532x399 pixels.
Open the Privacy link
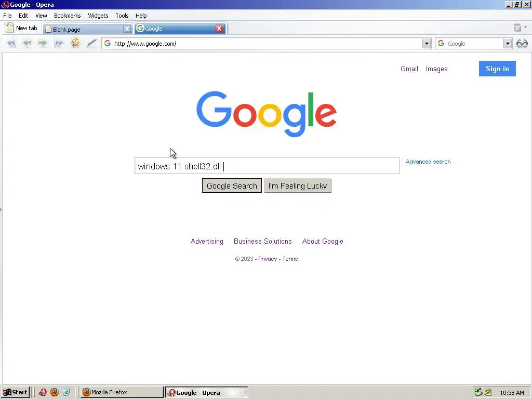click(268, 259)
